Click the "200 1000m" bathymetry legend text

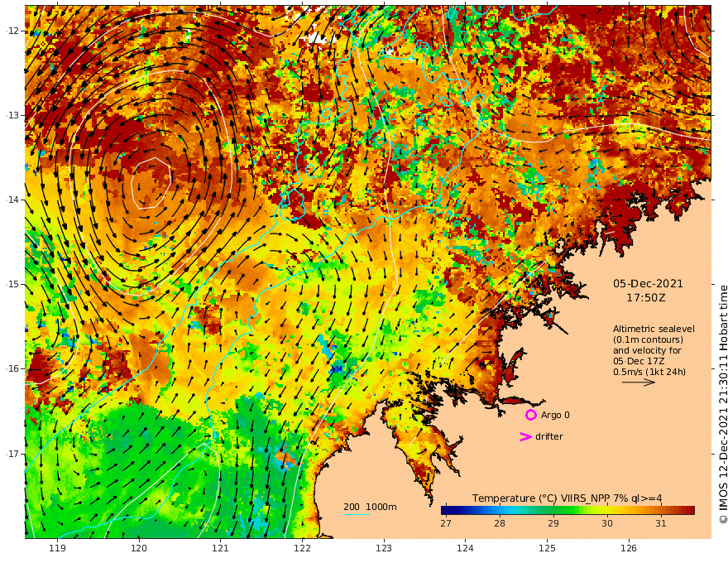[x=370, y=507]
